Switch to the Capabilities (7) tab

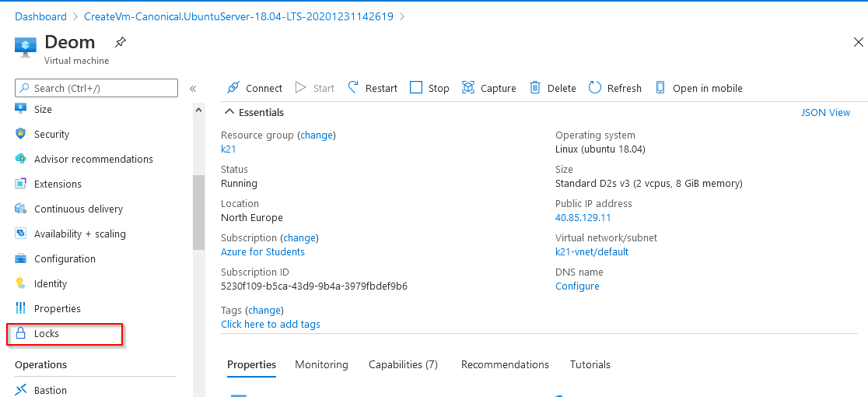pyautogui.click(x=404, y=364)
